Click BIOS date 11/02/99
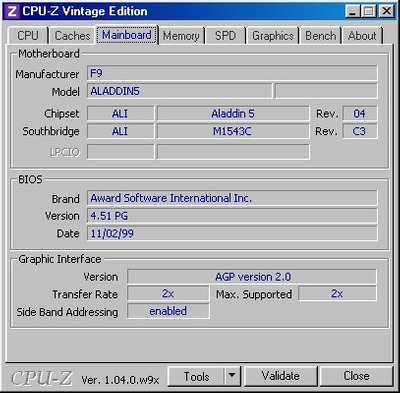The image size is (400, 393). tap(232, 233)
